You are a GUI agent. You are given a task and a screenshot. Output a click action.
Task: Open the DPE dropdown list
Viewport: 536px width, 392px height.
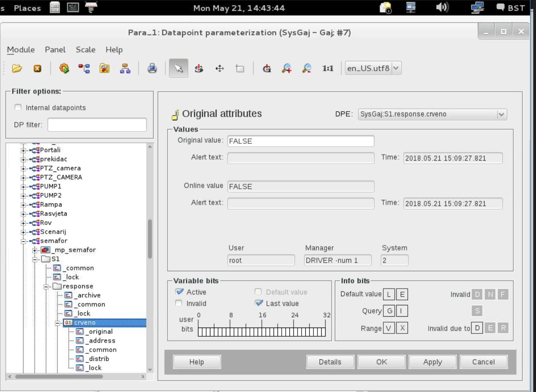pyautogui.click(x=501, y=114)
